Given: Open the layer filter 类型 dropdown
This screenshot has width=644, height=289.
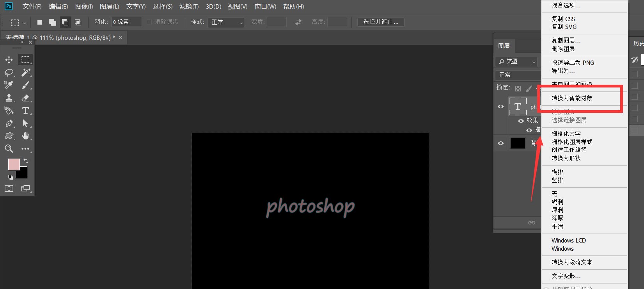Looking at the screenshot, I should pyautogui.click(x=517, y=62).
